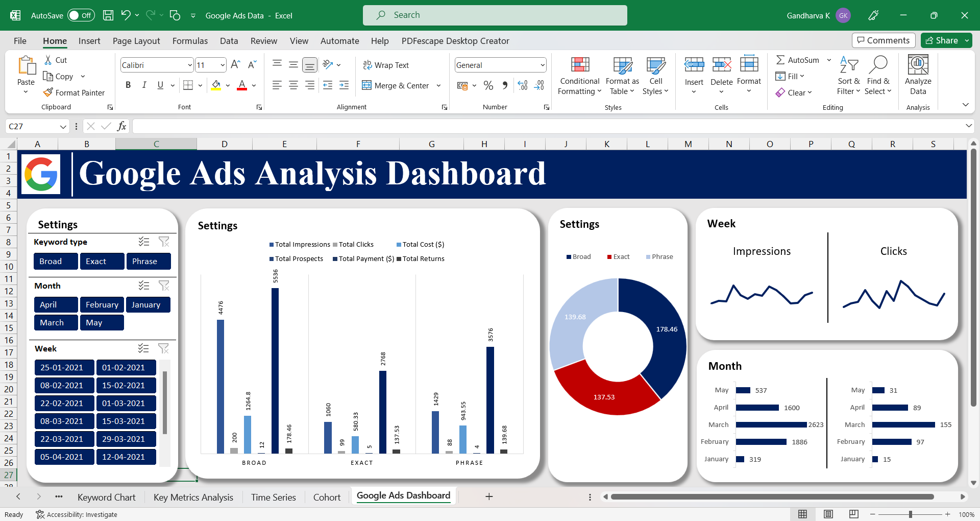Click in the Search box
Screen dimensions: 980x521
point(495,15)
